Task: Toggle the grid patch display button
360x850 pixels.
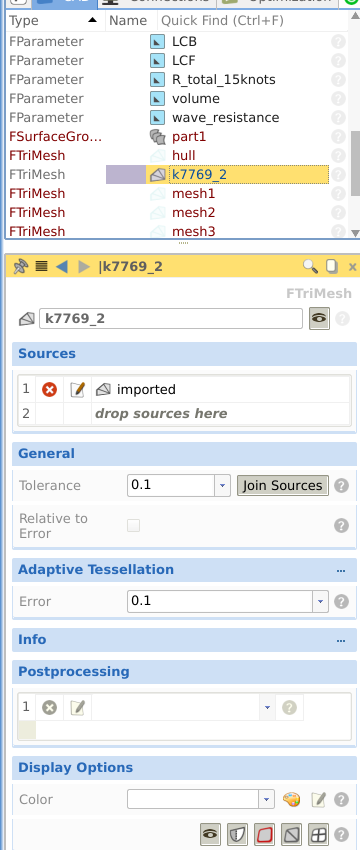Action: (x=318, y=835)
